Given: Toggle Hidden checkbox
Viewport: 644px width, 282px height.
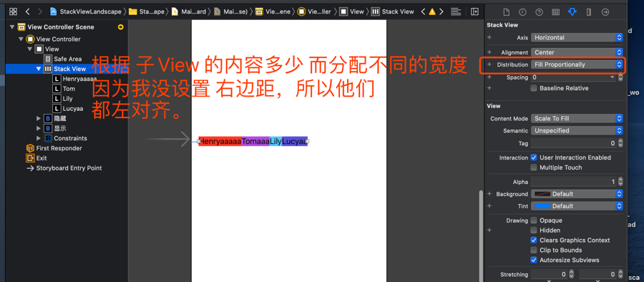Looking at the screenshot, I should click(534, 230).
